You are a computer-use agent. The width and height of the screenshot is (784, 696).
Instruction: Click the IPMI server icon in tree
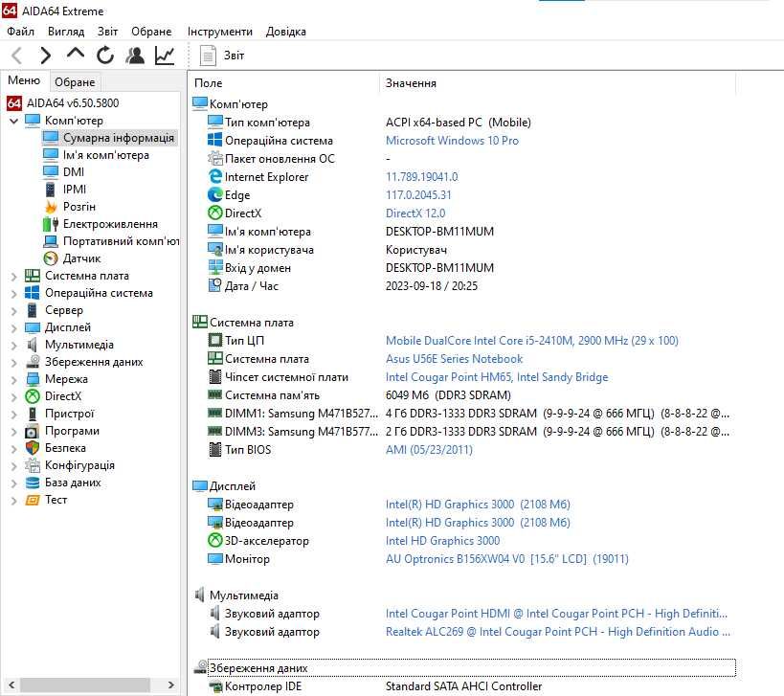[51, 190]
